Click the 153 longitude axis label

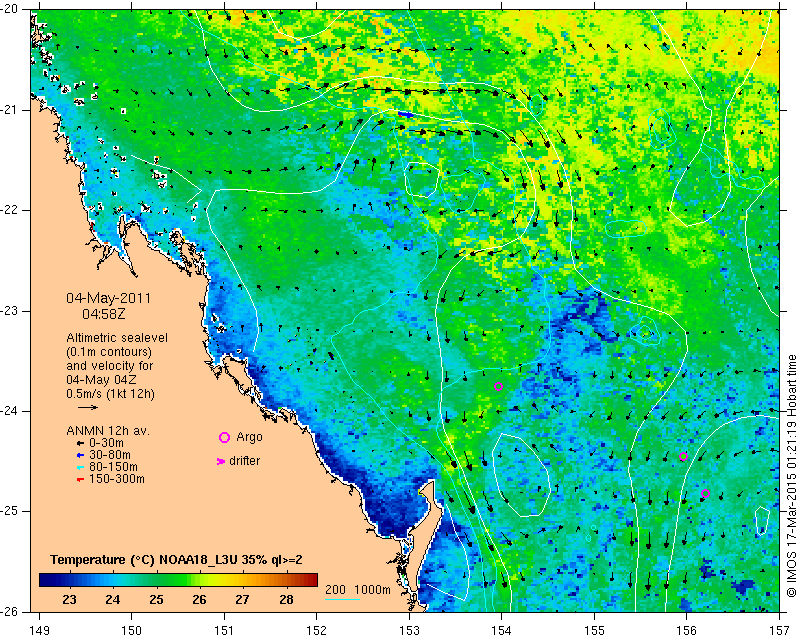409,631
